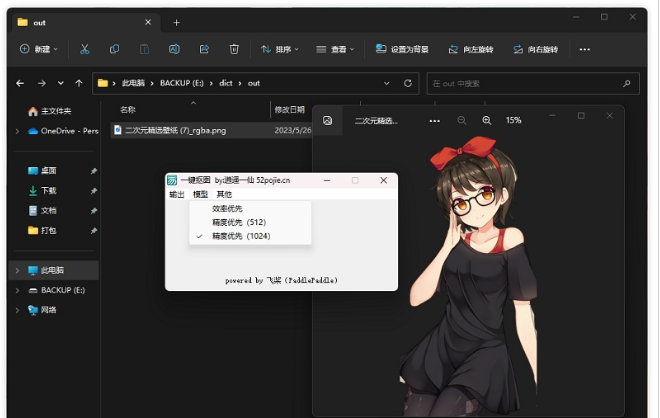Click the 2023/5/26 date cell

pyautogui.click(x=293, y=130)
